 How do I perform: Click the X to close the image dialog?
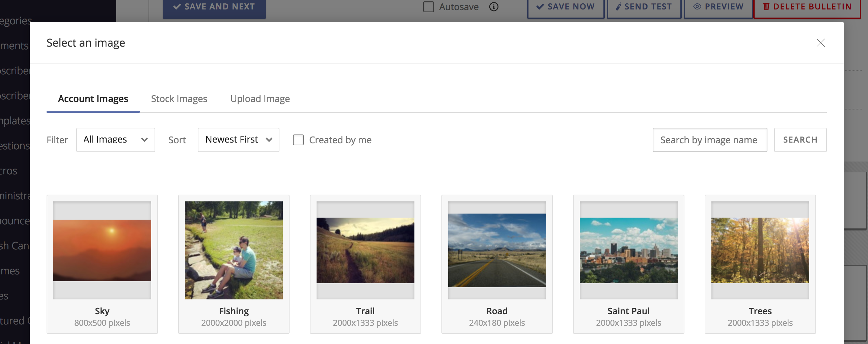[821, 43]
